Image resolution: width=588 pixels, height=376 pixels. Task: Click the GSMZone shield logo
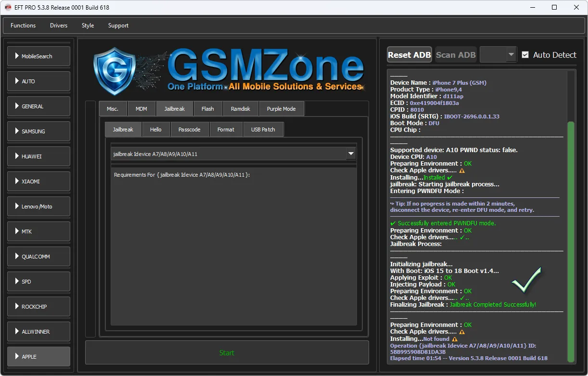(x=114, y=71)
